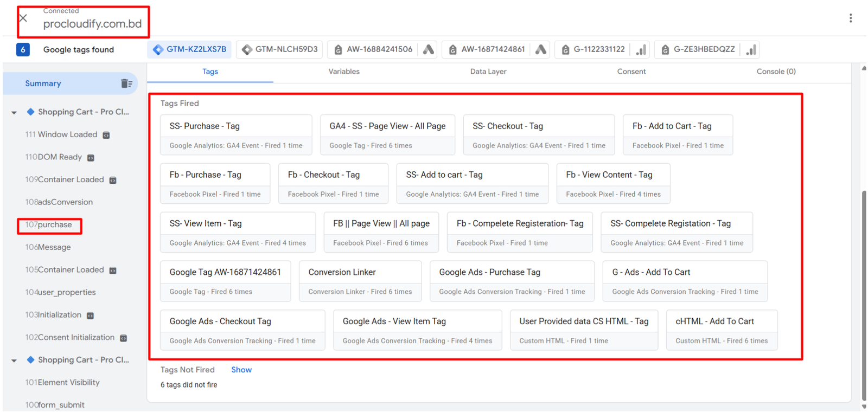Select the GTM-NLCH59D3 container chip
Image resolution: width=868 pixels, height=412 pixels.
(280, 49)
